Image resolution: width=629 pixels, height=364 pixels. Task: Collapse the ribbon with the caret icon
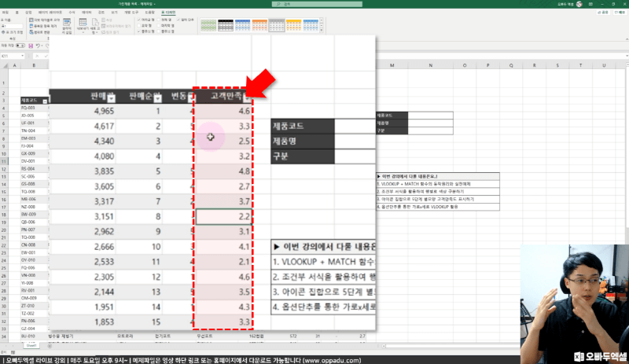627,39
